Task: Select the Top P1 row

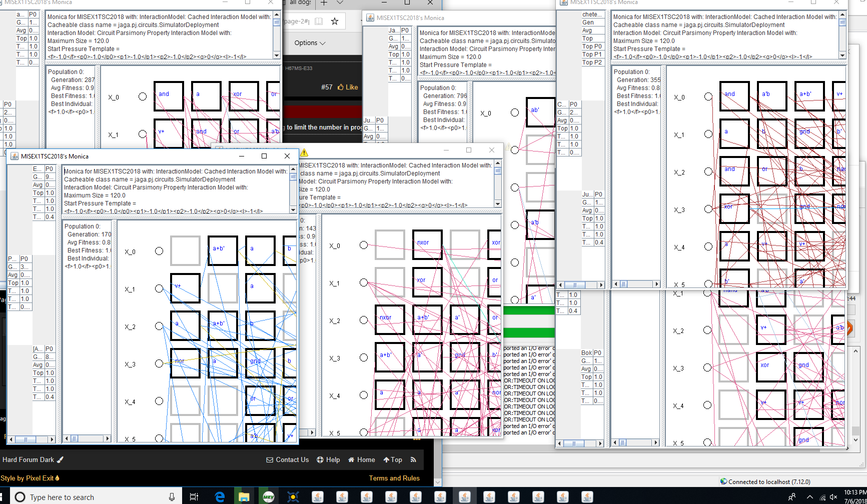Action: pyautogui.click(x=593, y=54)
